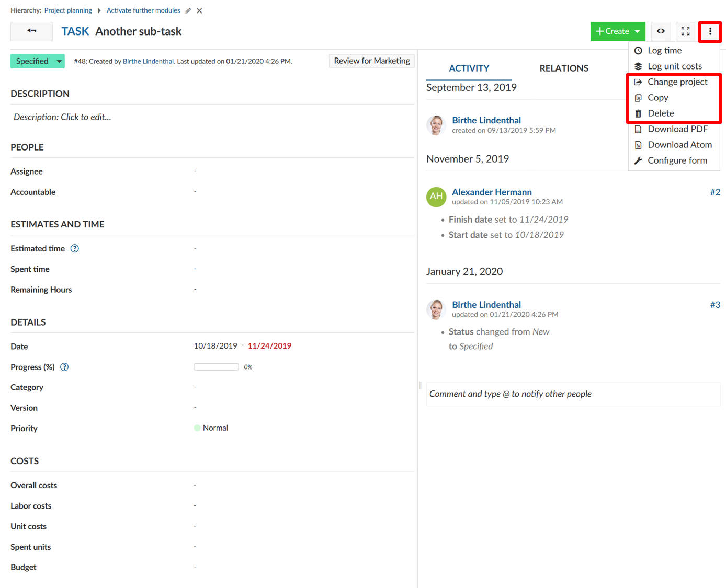The height and width of the screenshot is (588, 726).
Task: Open Alexander Hermann's user profile
Action: (491, 192)
